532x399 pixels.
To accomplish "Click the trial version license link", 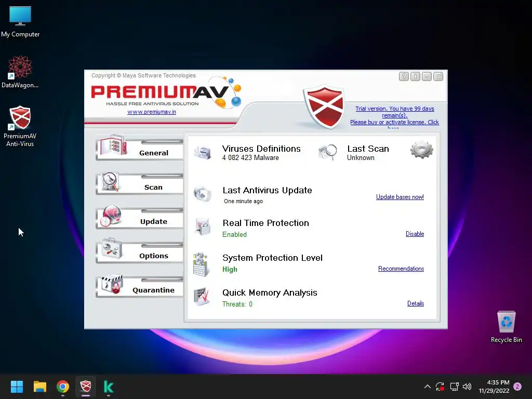I will pos(395,116).
